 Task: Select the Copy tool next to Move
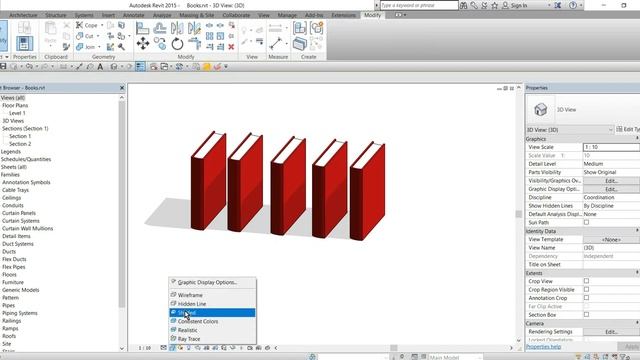click(160, 43)
